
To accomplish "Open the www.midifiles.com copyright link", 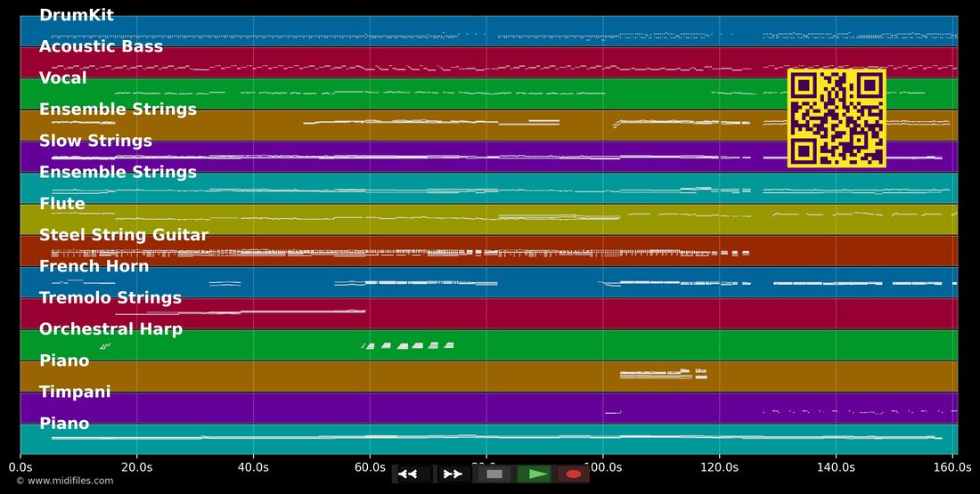I will point(65,481).
